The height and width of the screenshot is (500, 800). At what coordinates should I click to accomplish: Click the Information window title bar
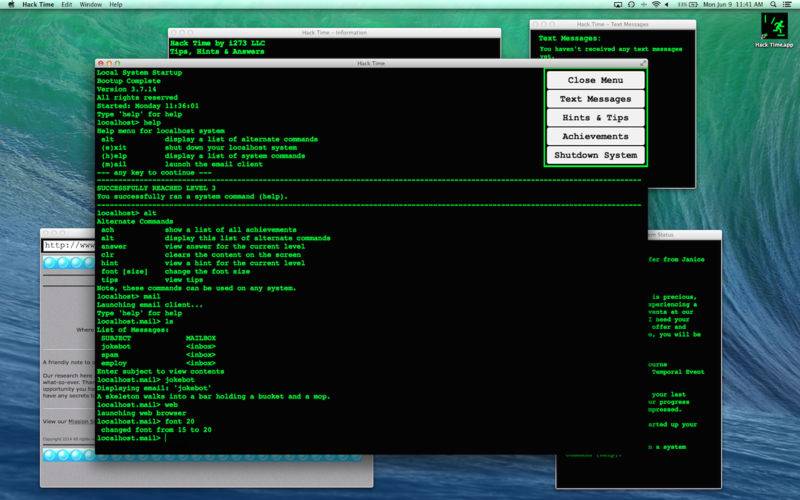[x=334, y=33]
